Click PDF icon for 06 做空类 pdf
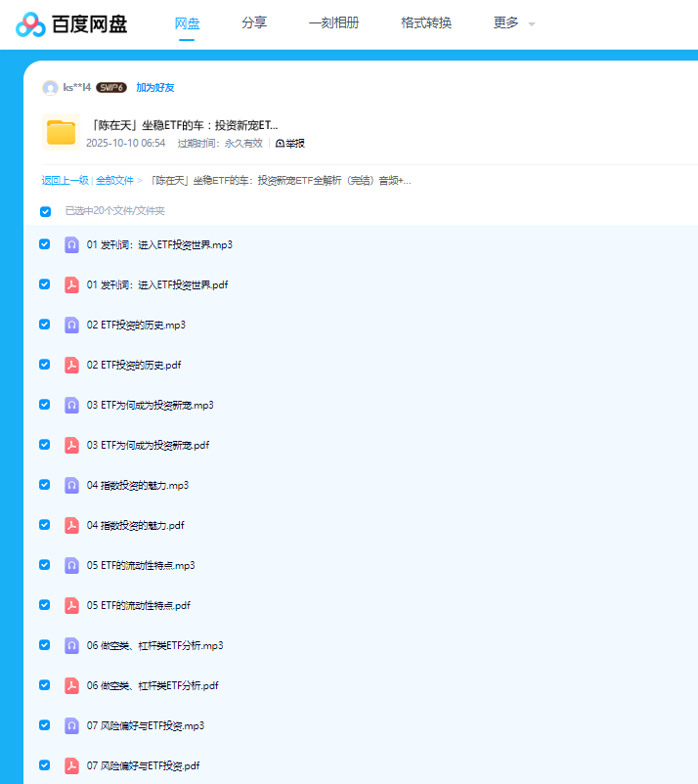Viewport: 698px width, 784px height. coord(72,685)
